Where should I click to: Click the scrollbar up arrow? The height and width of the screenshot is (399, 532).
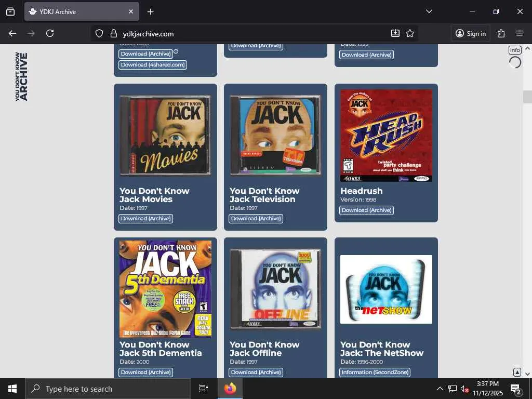[x=528, y=48]
